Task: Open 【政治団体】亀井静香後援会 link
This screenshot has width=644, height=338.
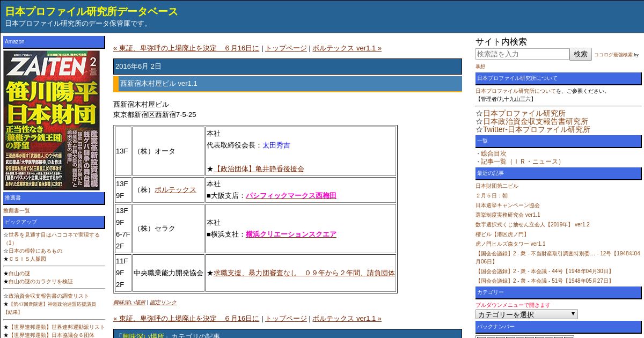Action: [x=259, y=168]
